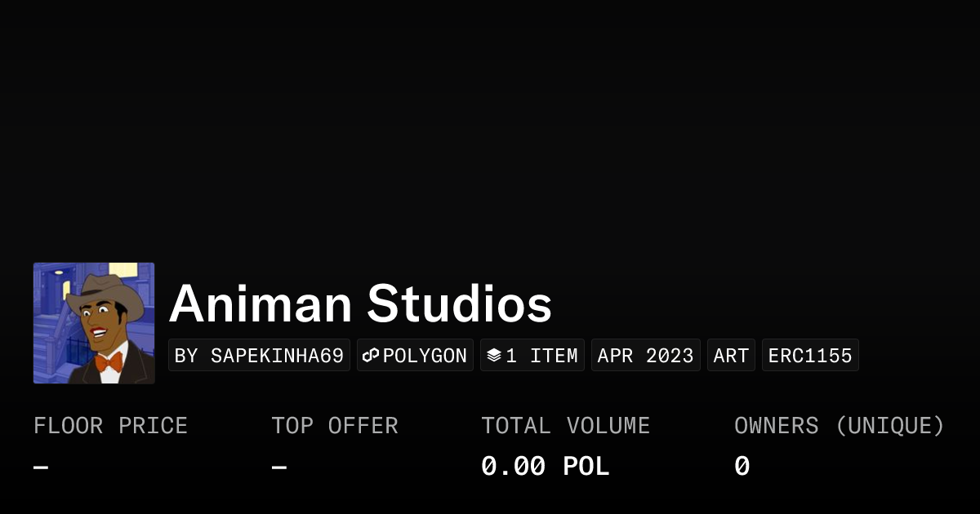This screenshot has width=980, height=514.
Task: Click the FLOOR PRICE label
Action: pos(110,426)
